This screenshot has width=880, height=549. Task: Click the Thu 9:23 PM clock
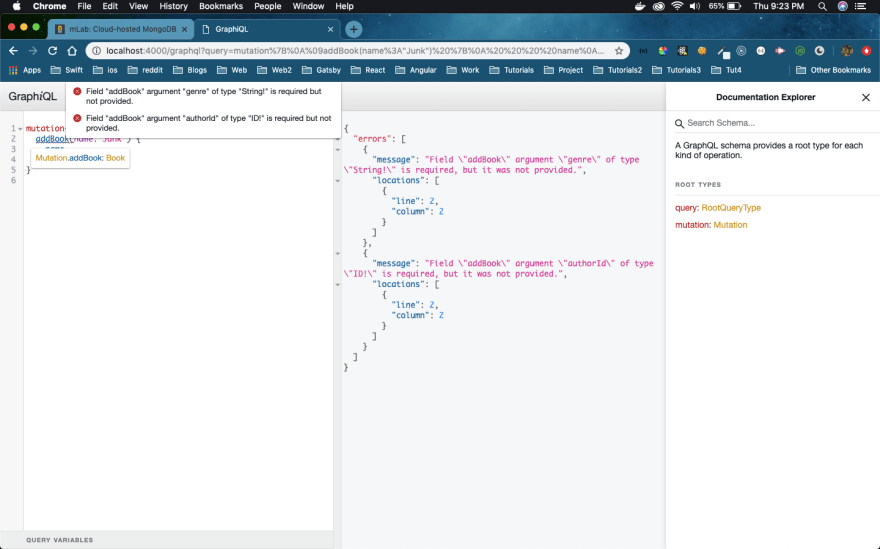tap(778, 6)
